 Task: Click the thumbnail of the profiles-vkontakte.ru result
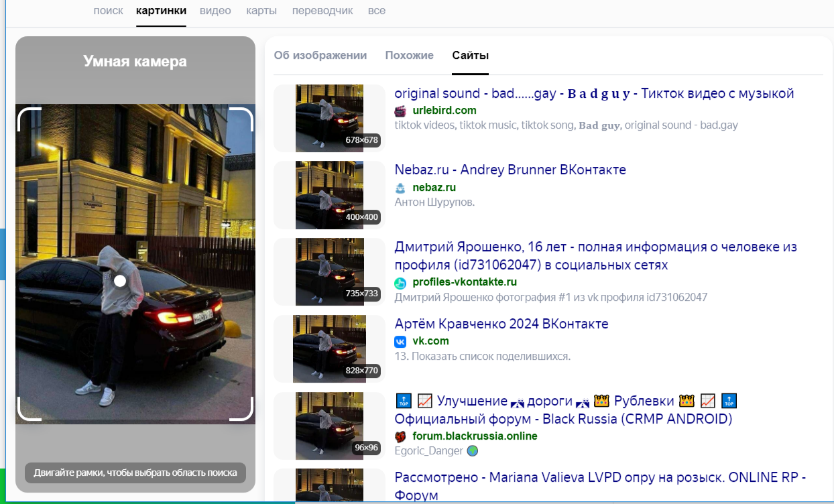[329, 272]
